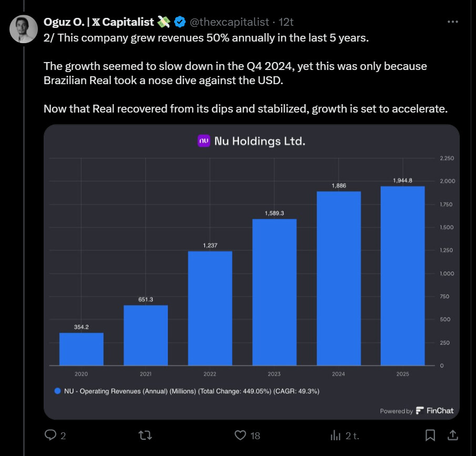Click the 2025 revenue bar
This screenshot has height=456, width=476.
[x=402, y=276]
